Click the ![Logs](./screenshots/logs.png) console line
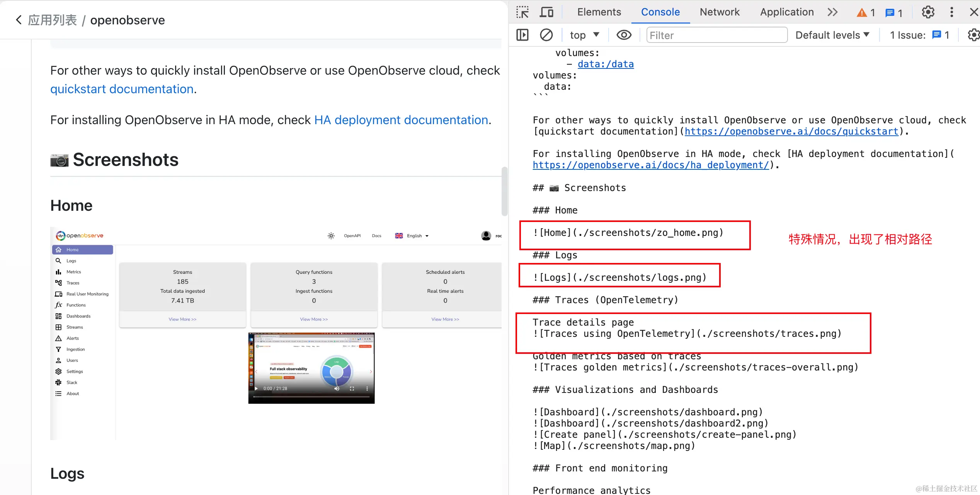 coord(619,278)
